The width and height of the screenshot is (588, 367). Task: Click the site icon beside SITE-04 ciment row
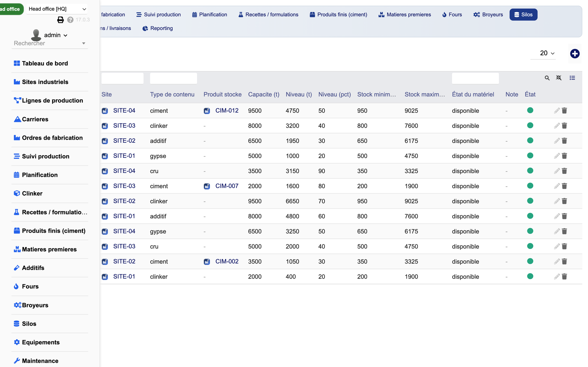click(x=105, y=111)
